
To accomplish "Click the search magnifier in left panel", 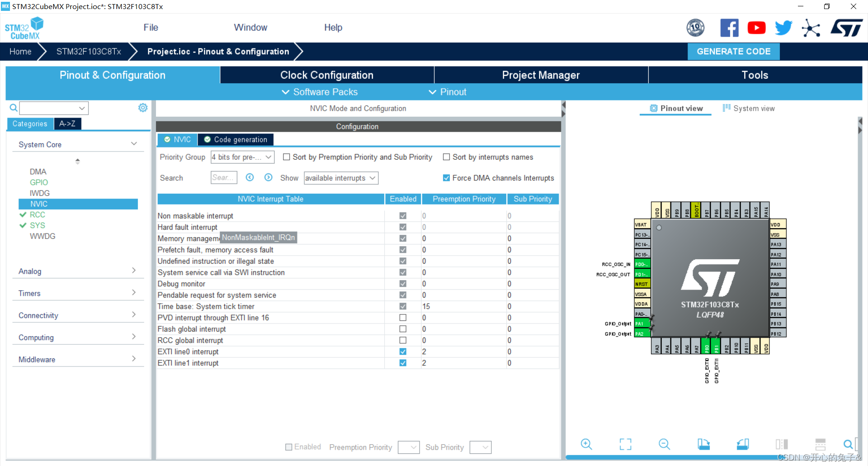I will pyautogui.click(x=14, y=108).
